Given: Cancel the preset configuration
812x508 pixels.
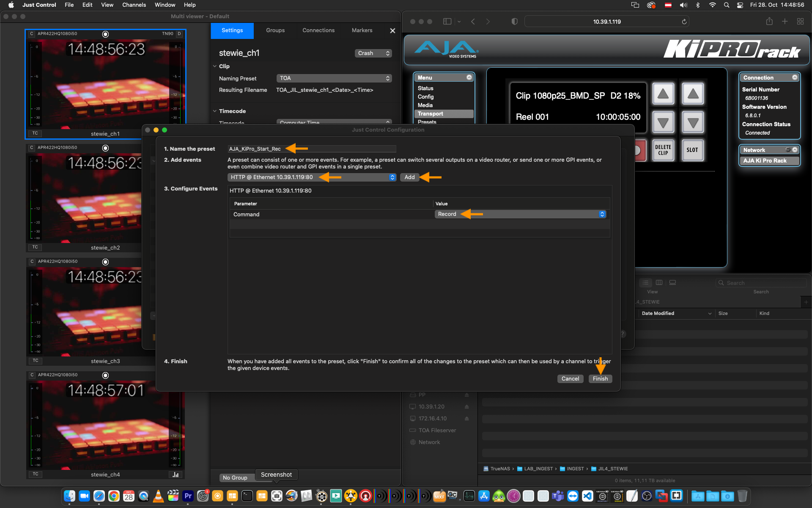Looking at the screenshot, I should (570, 379).
